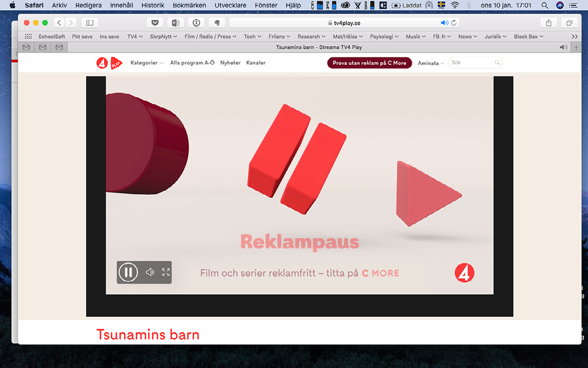Toggle the video player volume
Screen dimensions: 588x368
[150, 272]
